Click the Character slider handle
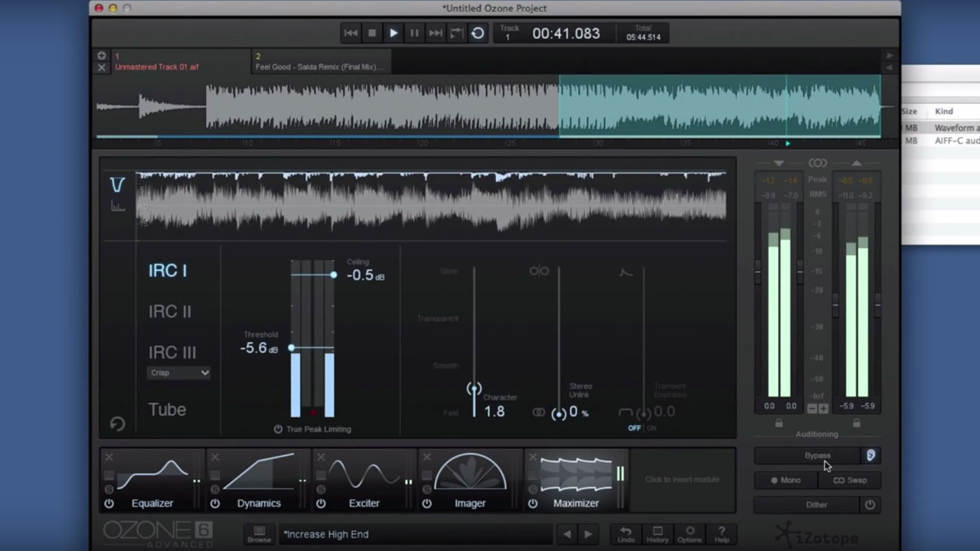Viewport: 980px width, 551px height. 474,389
